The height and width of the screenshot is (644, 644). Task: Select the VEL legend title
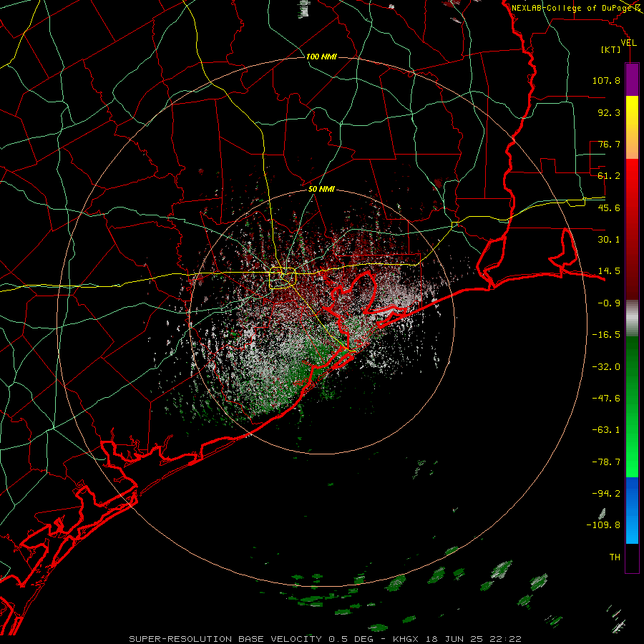tap(628, 43)
